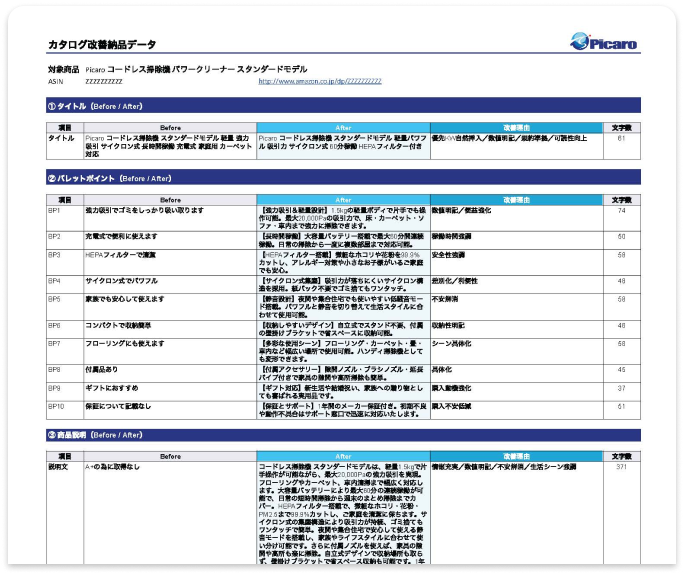
Task: Click the ③ 商品説明 section header
Action: [343, 435]
